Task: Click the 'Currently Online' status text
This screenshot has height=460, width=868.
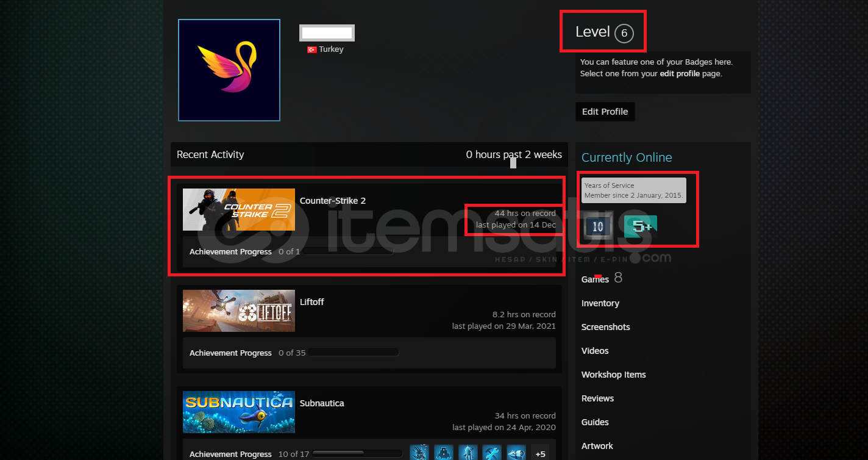Action: 627,157
